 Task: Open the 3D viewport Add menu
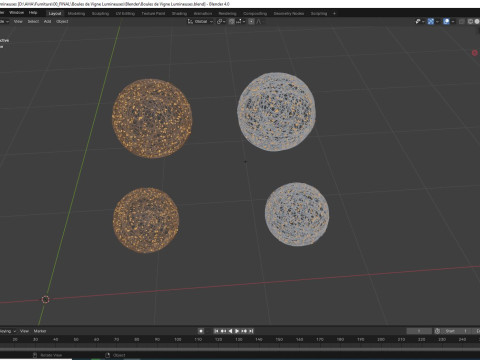pos(47,21)
